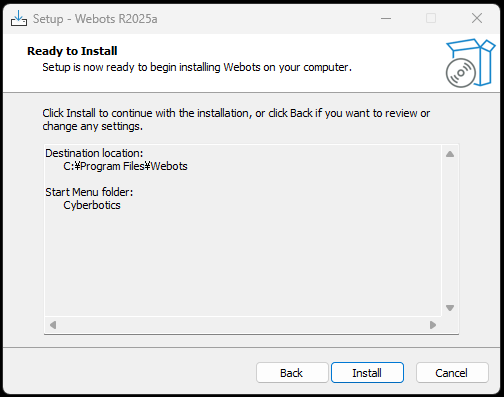Screen dimensions: 504x397
Task: Click the 'Start Menu folder:' label
Action: pyautogui.click(x=89, y=192)
